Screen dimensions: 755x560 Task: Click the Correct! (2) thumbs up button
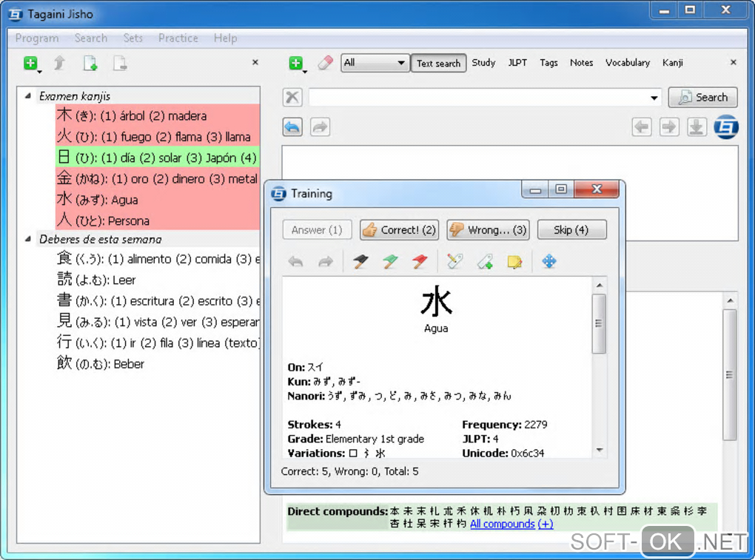point(399,230)
